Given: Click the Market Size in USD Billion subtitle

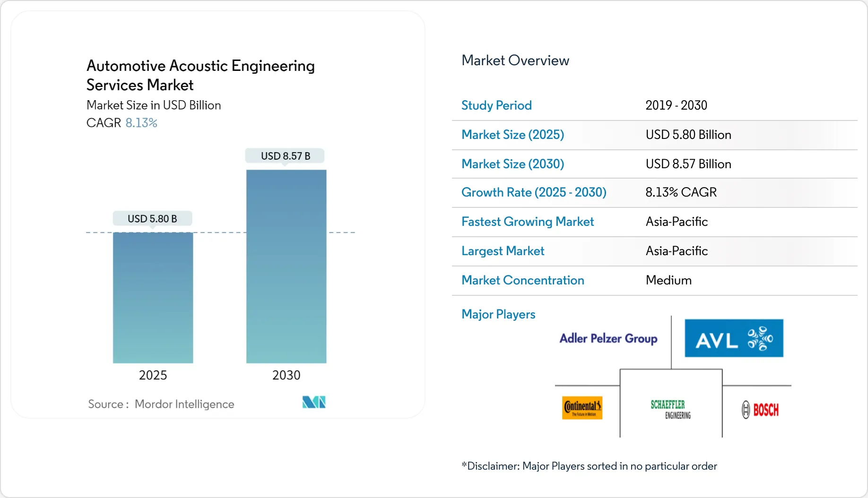Looking at the screenshot, I should click(x=154, y=105).
